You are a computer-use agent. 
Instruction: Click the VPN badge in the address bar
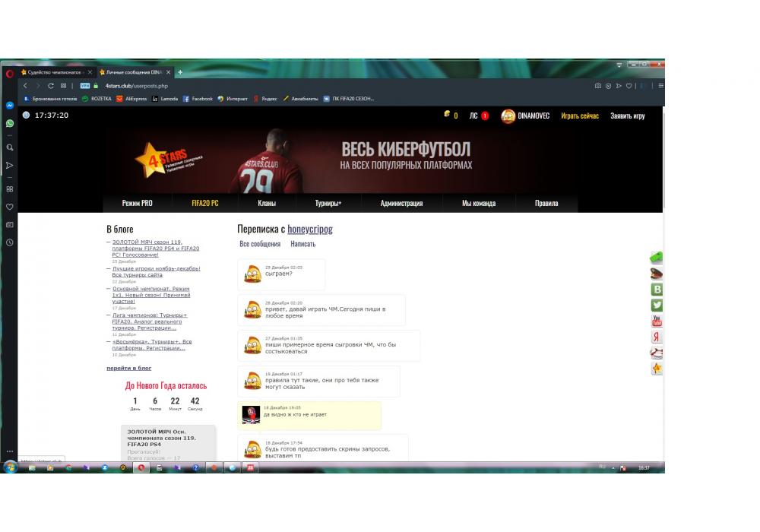coord(85,86)
